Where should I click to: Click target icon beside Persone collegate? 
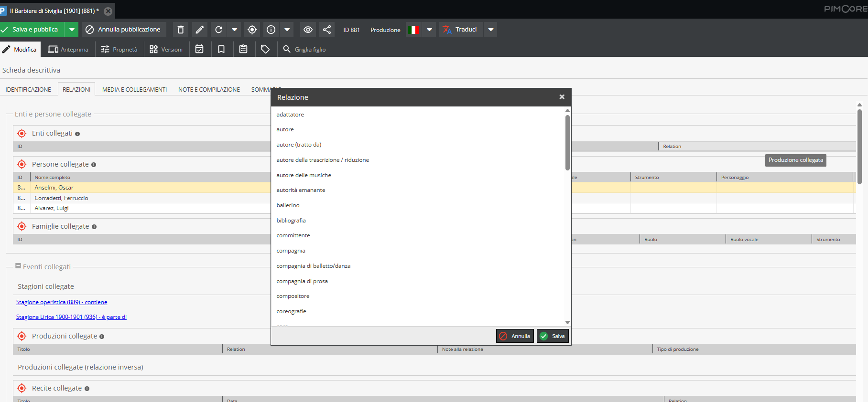(22, 164)
